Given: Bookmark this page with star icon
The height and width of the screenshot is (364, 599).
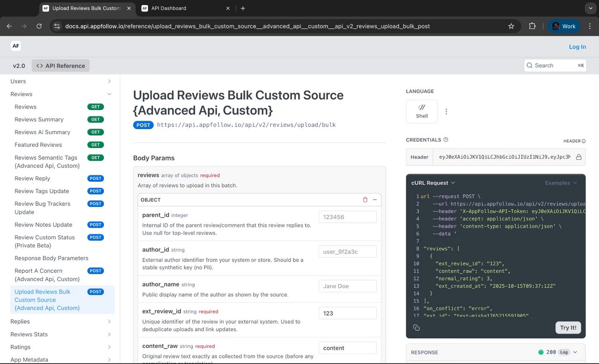Looking at the screenshot, I should click(511, 26).
